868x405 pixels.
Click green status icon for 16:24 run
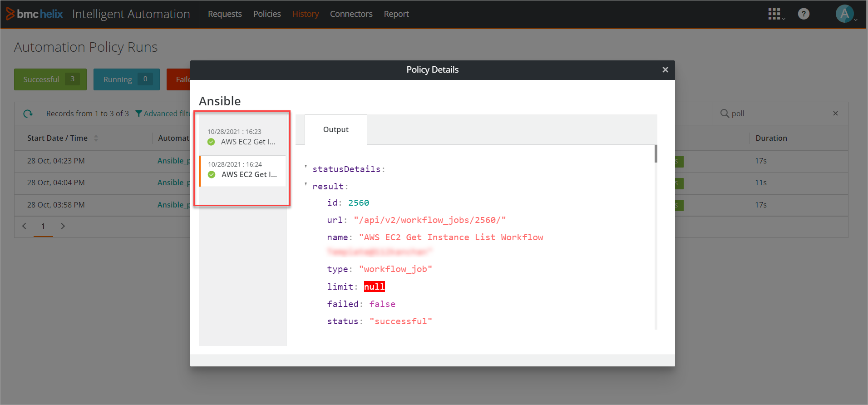tap(212, 174)
